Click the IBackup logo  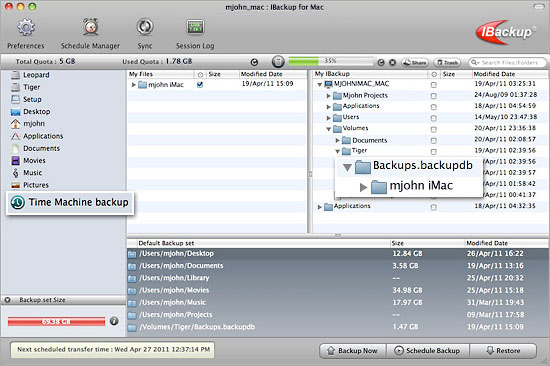506,32
